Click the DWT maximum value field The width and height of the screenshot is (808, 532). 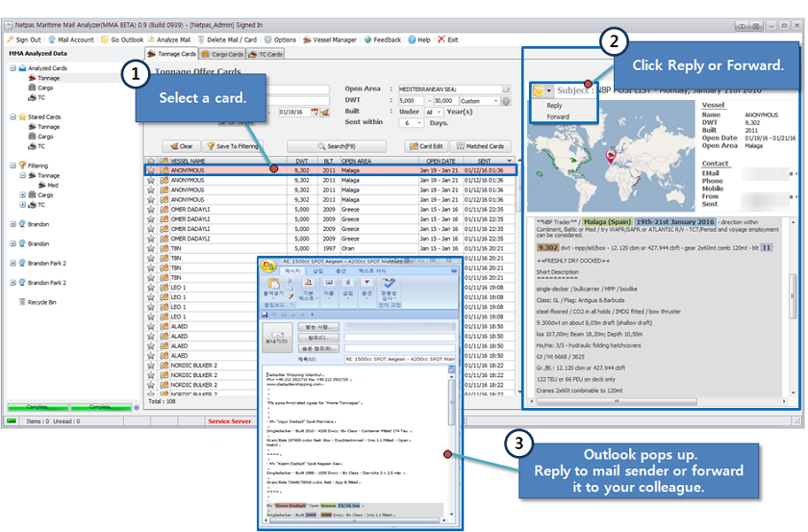pyautogui.click(x=444, y=101)
